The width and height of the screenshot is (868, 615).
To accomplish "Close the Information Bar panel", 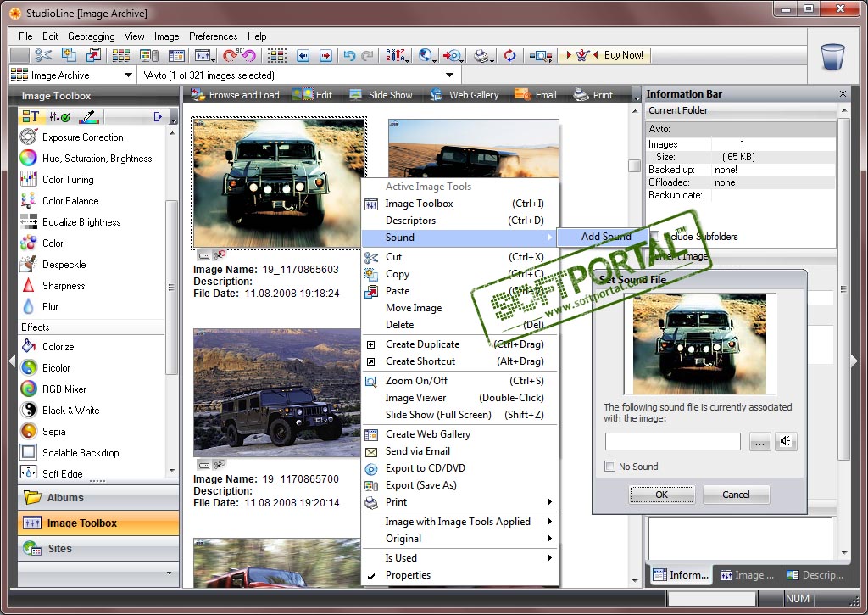I will (843, 93).
